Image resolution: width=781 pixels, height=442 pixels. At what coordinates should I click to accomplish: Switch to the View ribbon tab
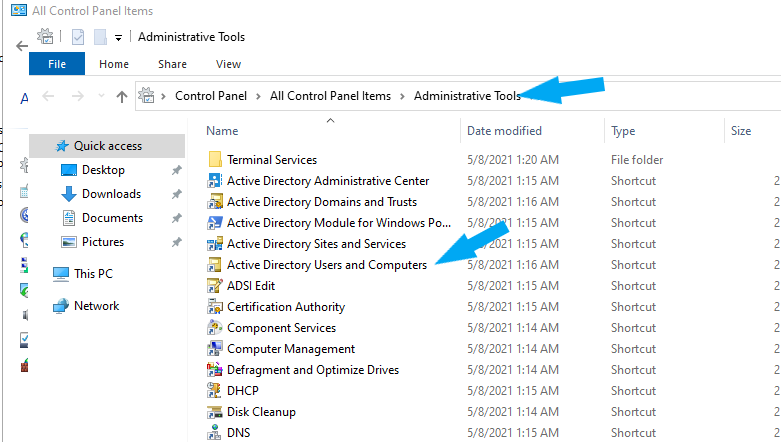[x=228, y=64]
